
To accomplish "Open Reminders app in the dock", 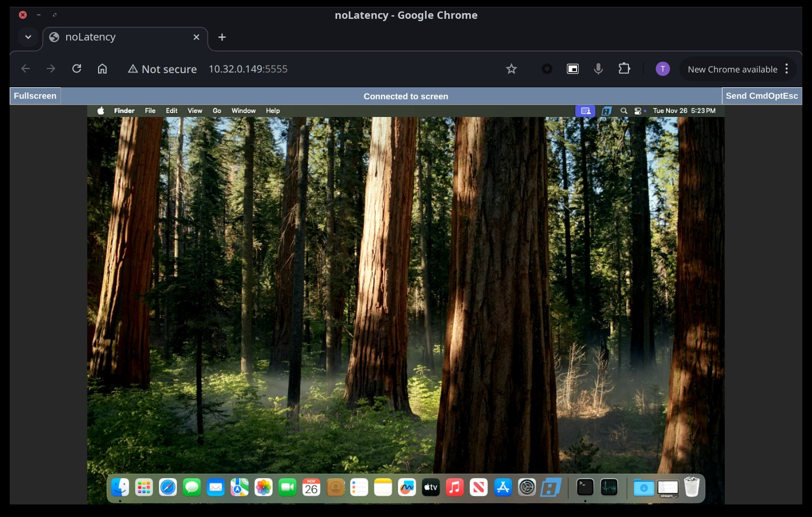I will click(359, 487).
